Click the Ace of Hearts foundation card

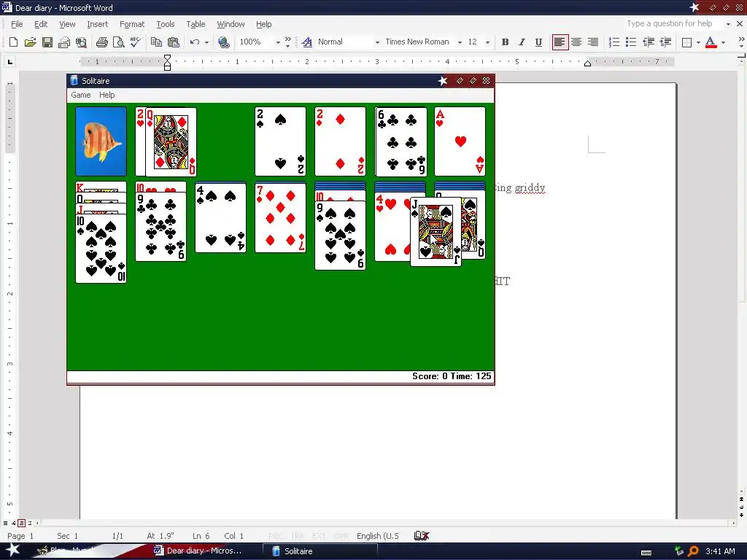(x=460, y=141)
